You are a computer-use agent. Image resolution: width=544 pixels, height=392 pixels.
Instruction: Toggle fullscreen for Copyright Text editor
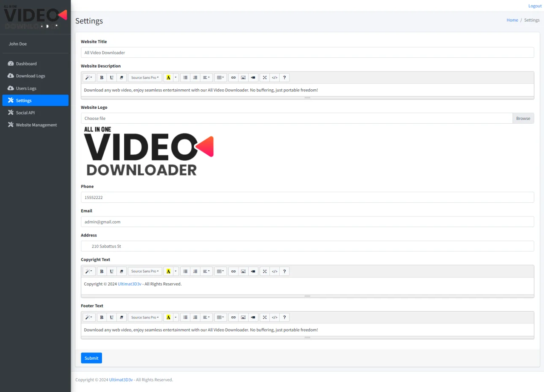[x=265, y=271]
